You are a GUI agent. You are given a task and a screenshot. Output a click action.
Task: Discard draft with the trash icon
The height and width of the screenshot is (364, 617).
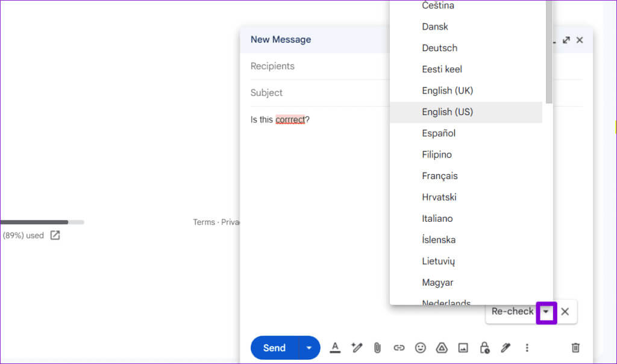[x=575, y=348]
